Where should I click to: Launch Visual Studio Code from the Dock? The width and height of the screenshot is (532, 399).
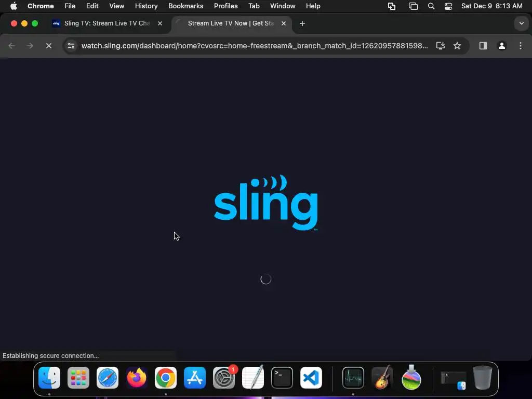tap(311, 378)
